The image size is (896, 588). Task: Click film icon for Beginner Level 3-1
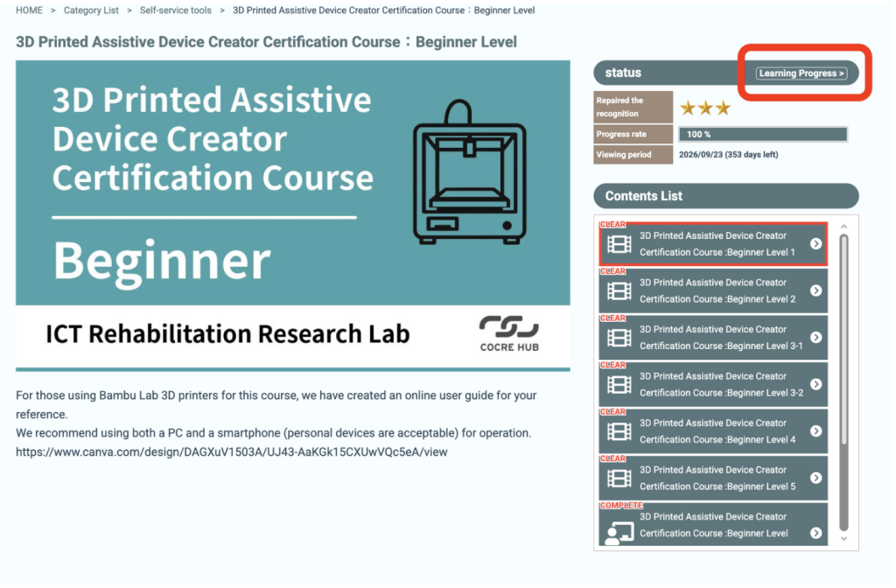619,338
